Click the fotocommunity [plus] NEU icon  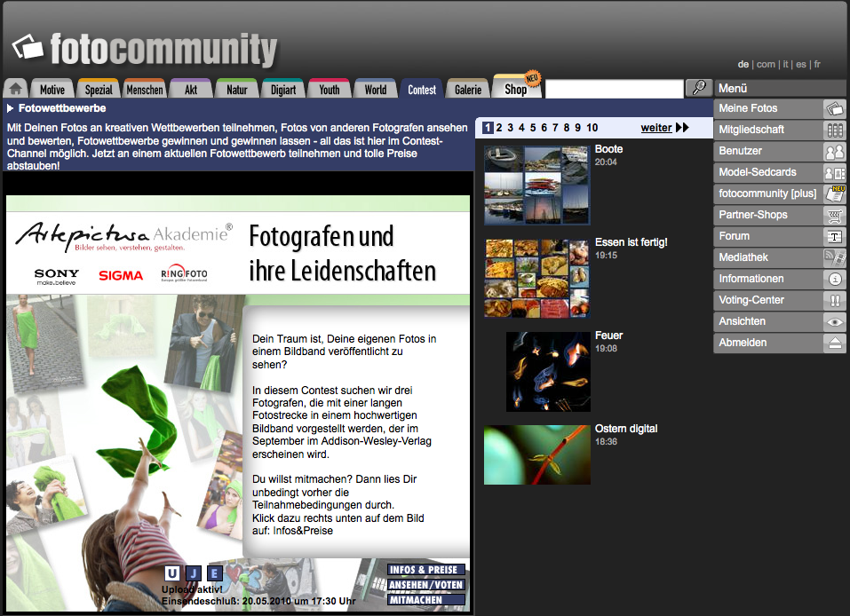(834, 194)
